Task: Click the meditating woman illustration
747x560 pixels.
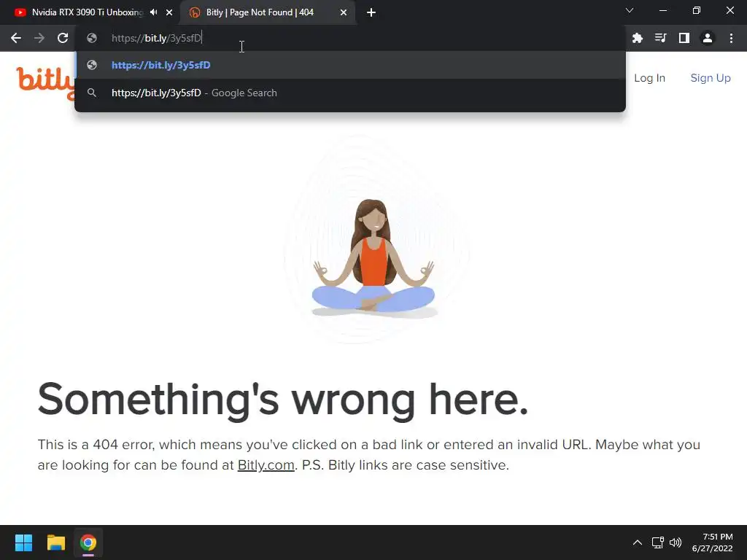Action: click(374, 257)
